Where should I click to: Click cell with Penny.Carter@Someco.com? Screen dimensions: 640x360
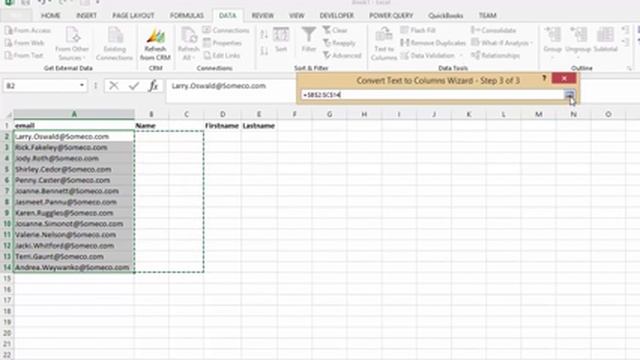(x=74, y=180)
